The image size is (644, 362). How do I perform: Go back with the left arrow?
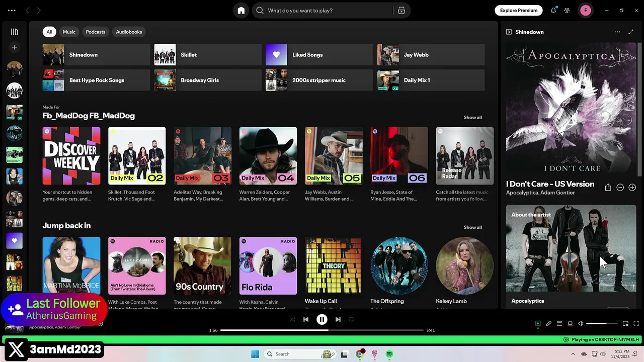click(28, 10)
